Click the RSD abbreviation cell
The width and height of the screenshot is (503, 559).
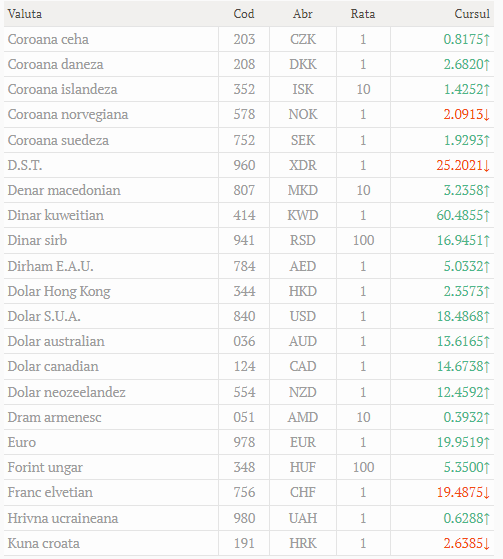(x=303, y=240)
